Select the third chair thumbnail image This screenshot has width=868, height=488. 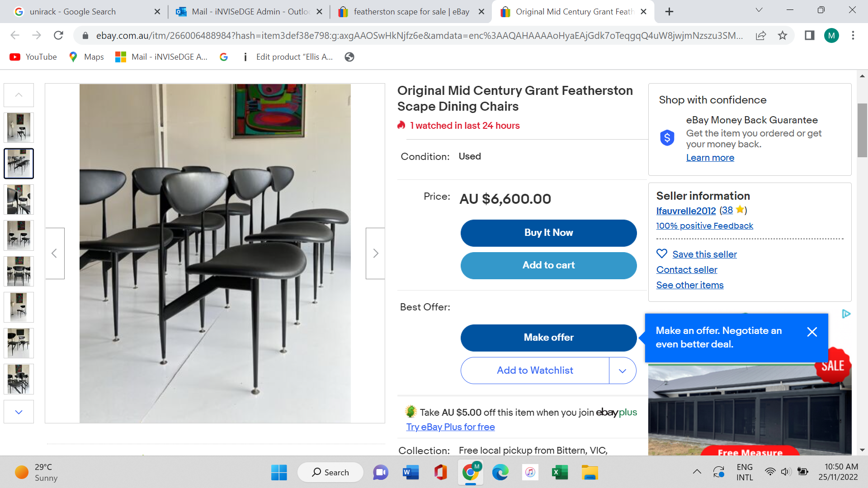tap(19, 200)
